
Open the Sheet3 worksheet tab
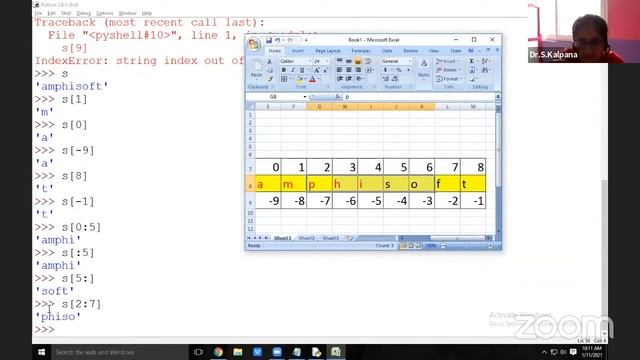331,238
